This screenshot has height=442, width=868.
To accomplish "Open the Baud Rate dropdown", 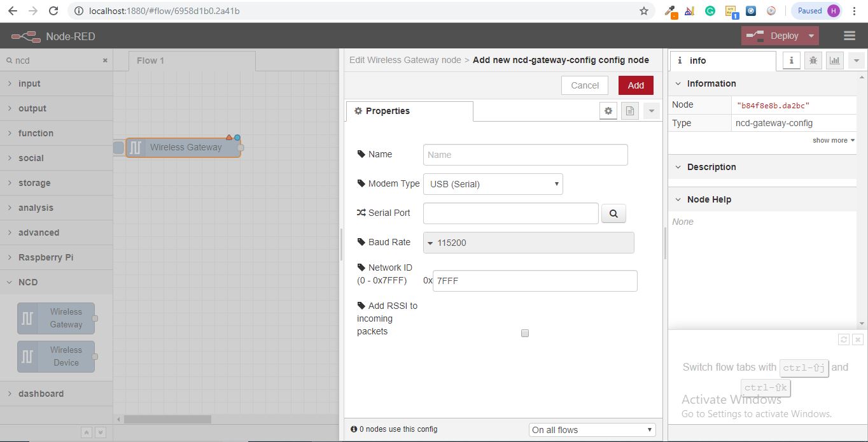I will (529, 243).
